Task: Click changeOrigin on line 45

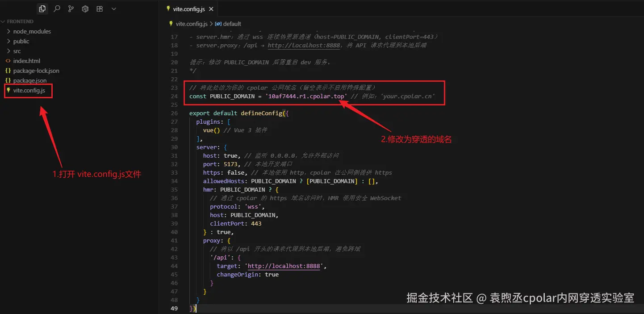Action: point(238,274)
